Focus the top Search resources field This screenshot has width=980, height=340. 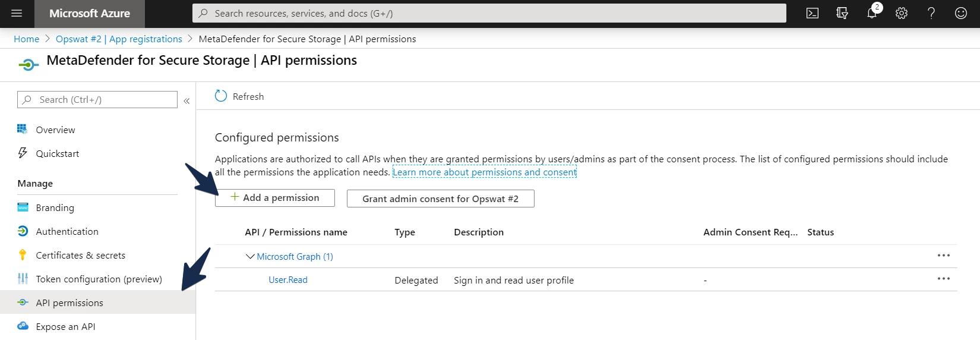489,13
